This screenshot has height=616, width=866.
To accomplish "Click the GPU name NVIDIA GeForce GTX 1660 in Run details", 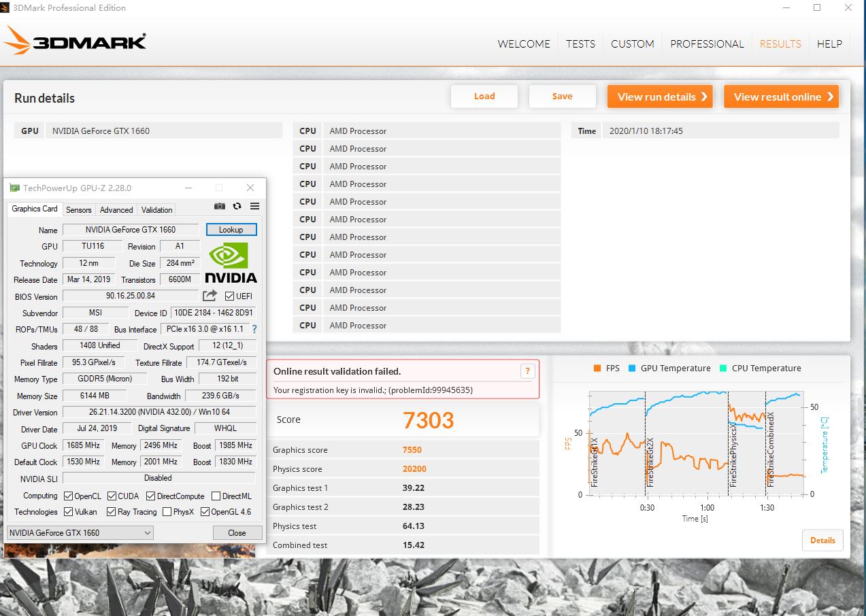I will pos(101,131).
